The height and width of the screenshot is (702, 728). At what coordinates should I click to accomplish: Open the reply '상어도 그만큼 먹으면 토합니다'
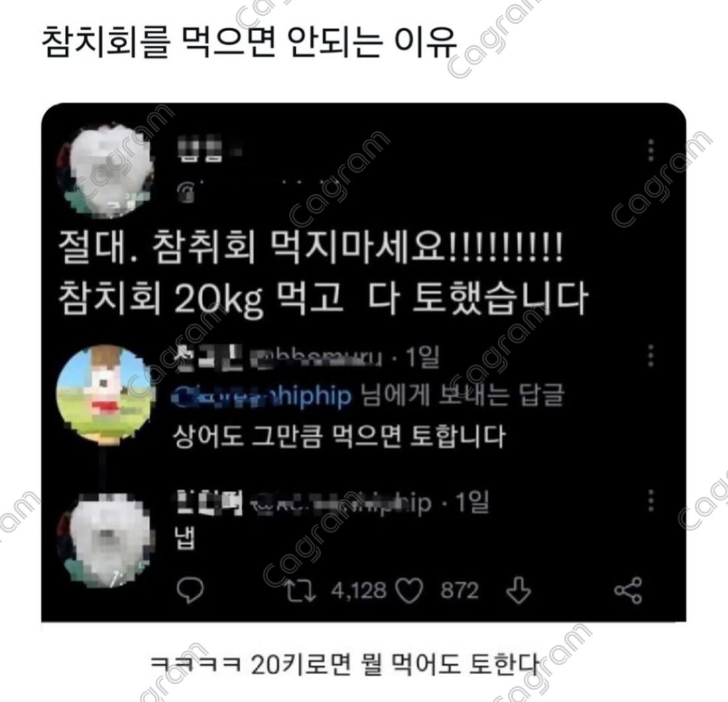tap(339, 437)
